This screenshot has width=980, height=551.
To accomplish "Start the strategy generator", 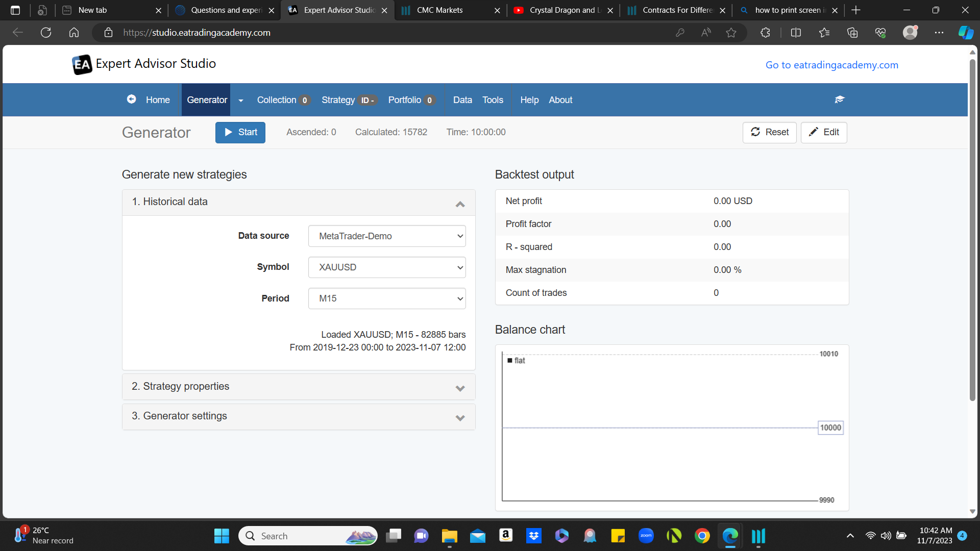I will click(240, 133).
